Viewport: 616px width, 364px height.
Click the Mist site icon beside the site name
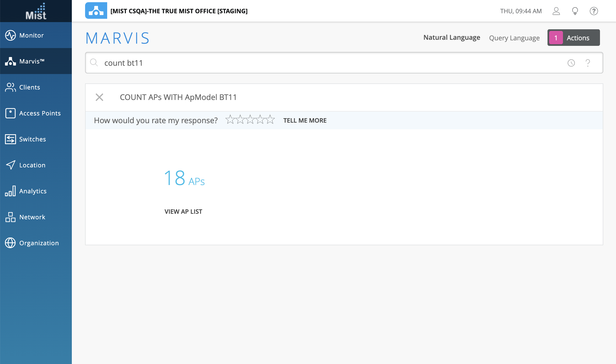click(96, 11)
